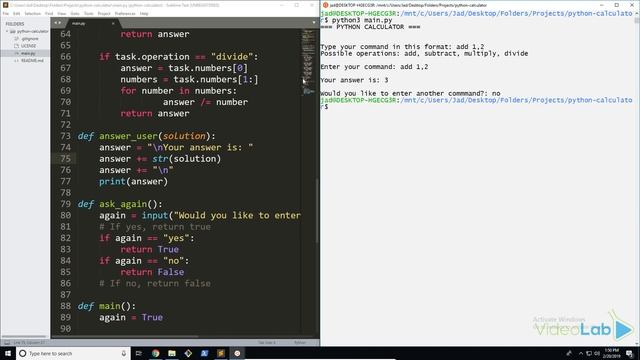
Task: Toggle the side bar panel switcher icon
Action: pos(7,342)
